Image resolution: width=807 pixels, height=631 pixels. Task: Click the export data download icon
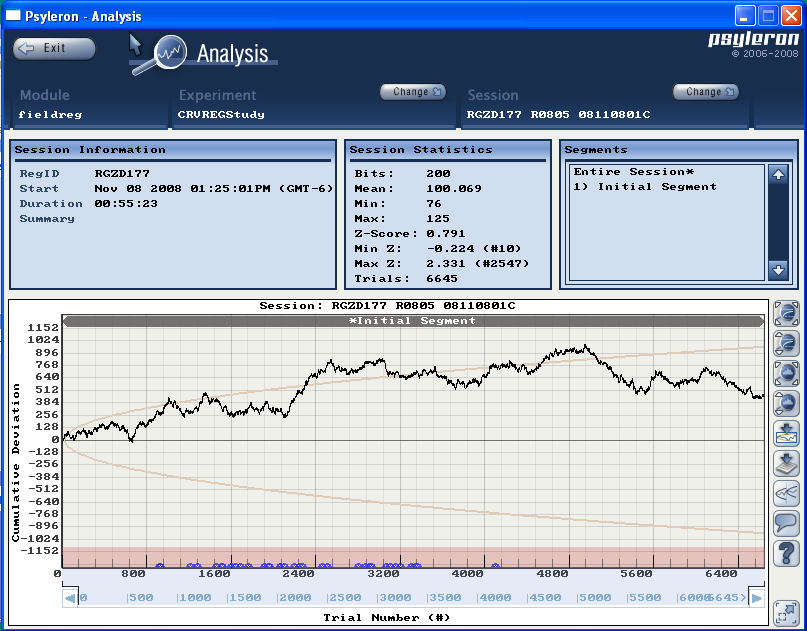pyautogui.click(x=787, y=464)
